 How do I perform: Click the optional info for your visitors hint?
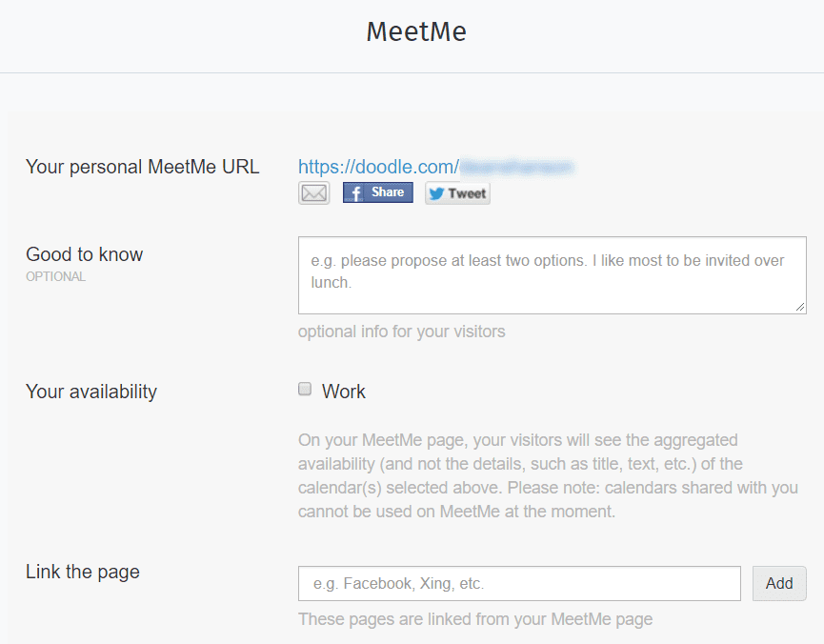[x=401, y=332]
